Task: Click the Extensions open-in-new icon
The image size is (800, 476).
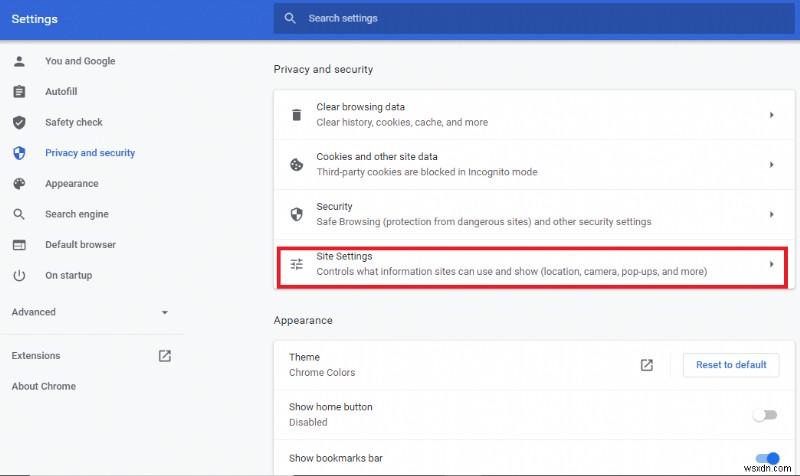Action: point(165,356)
